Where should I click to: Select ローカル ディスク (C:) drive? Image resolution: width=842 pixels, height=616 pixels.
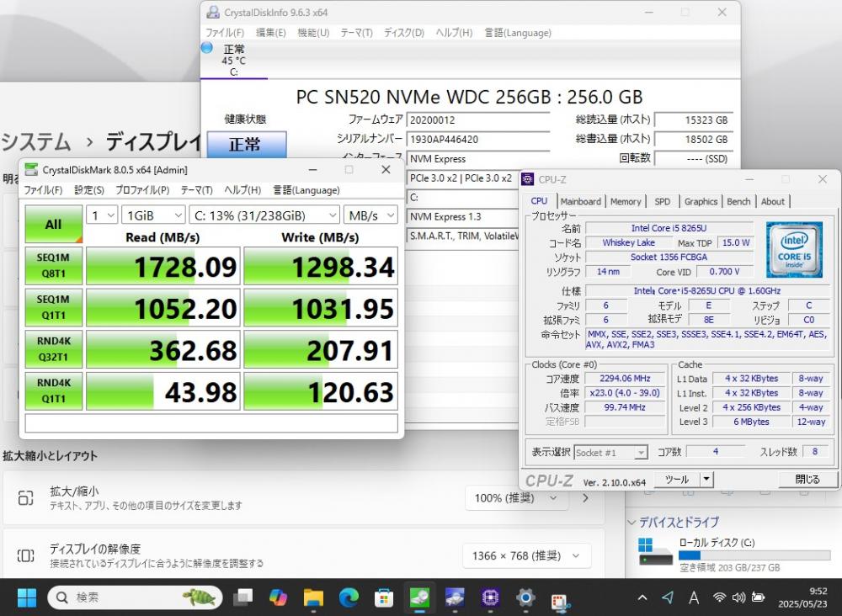(734, 555)
